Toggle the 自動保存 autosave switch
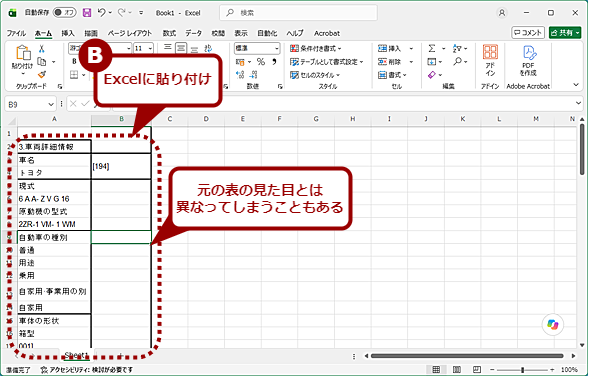This screenshot has width=589, height=377. (x=64, y=13)
